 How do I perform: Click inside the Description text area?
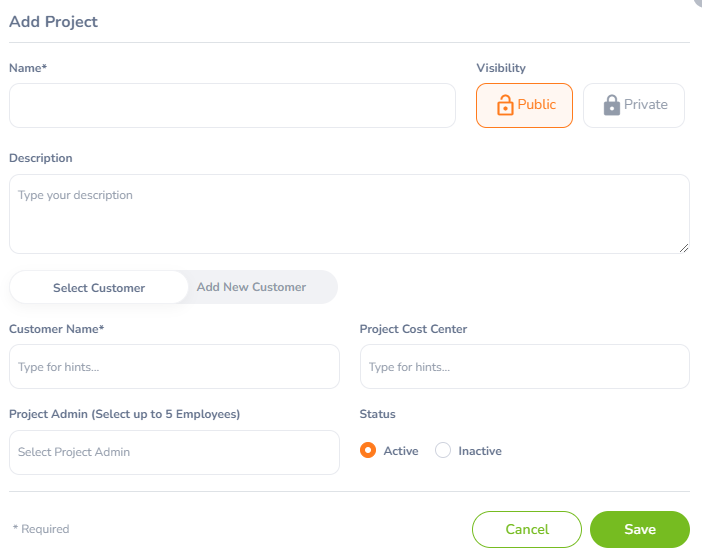[349, 214]
